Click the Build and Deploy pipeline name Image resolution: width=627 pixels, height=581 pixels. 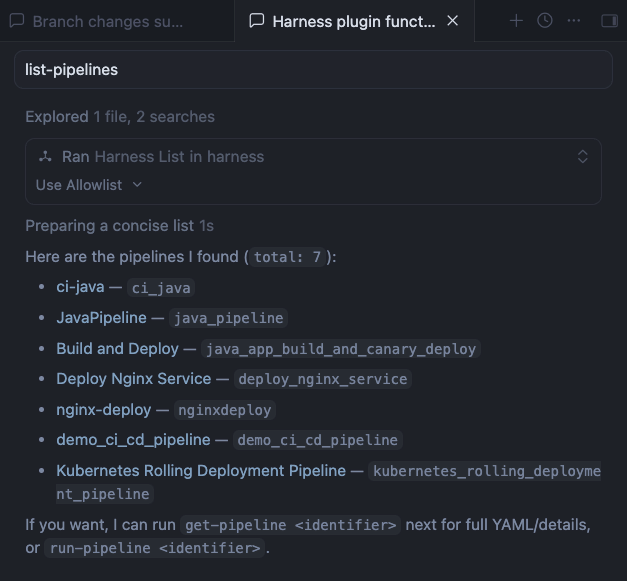click(x=118, y=349)
